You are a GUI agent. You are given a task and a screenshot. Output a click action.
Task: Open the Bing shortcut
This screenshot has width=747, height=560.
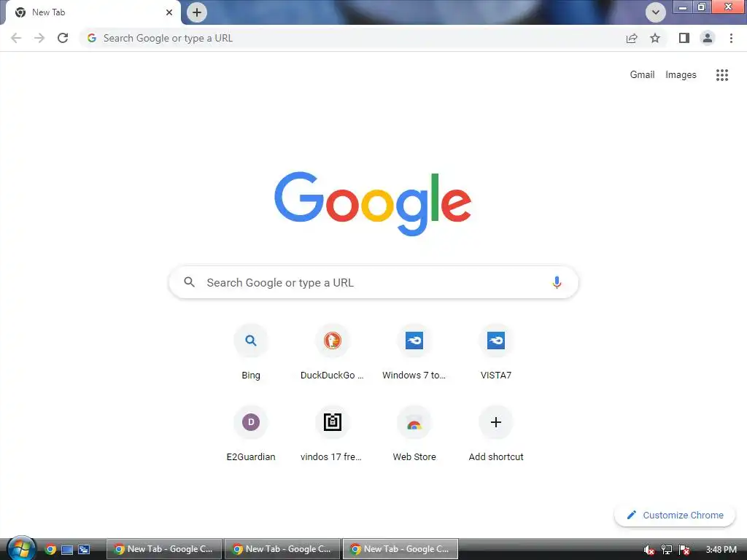(251, 352)
